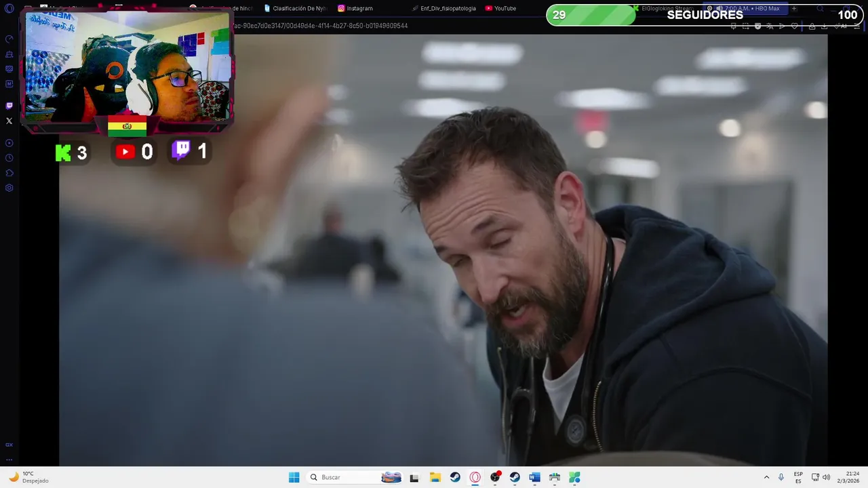868x488 pixels.
Task: Open the Player panel in sidebar
Action: [x=9, y=143]
